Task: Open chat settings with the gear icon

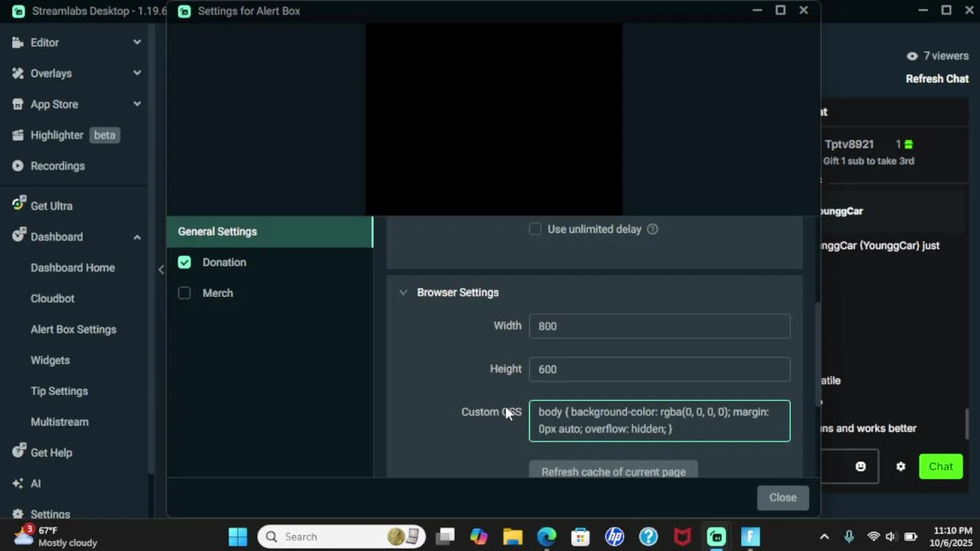Action: 900,467
